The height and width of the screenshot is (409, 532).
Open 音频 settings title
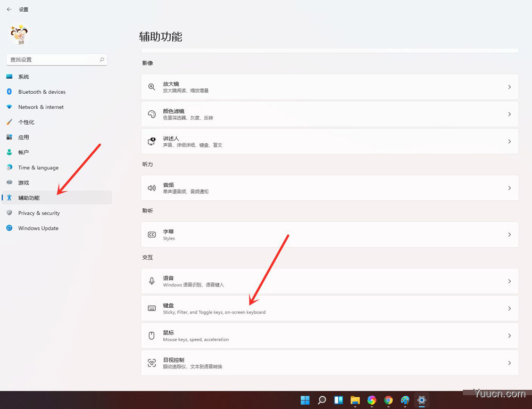pos(168,185)
